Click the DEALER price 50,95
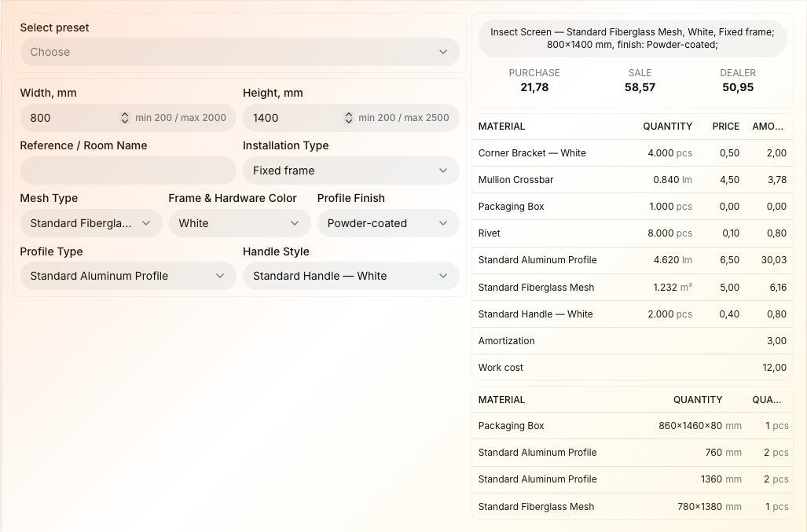This screenshot has width=807, height=532. (738, 87)
